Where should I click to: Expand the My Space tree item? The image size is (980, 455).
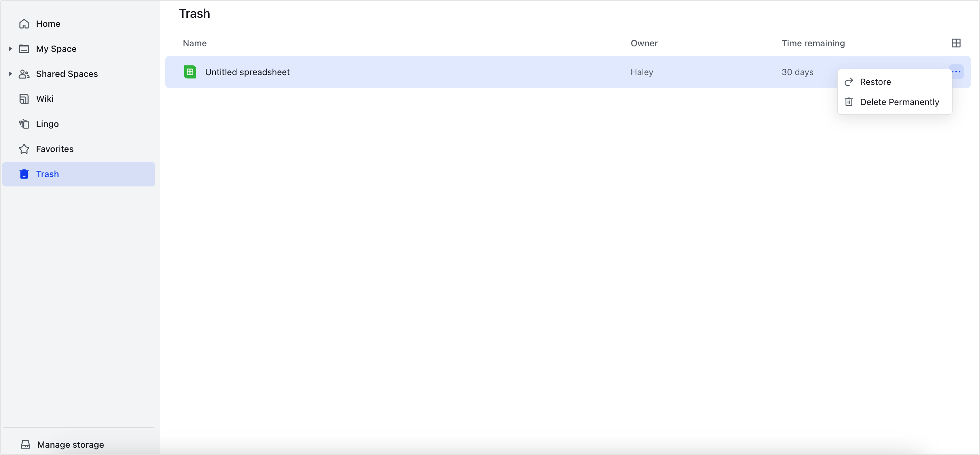(9, 48)
